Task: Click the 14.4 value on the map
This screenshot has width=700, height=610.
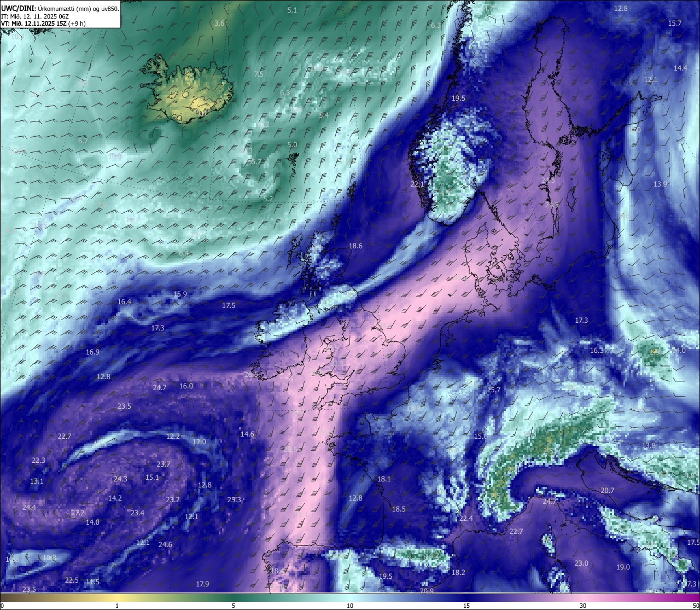Action: coord(680,68)
